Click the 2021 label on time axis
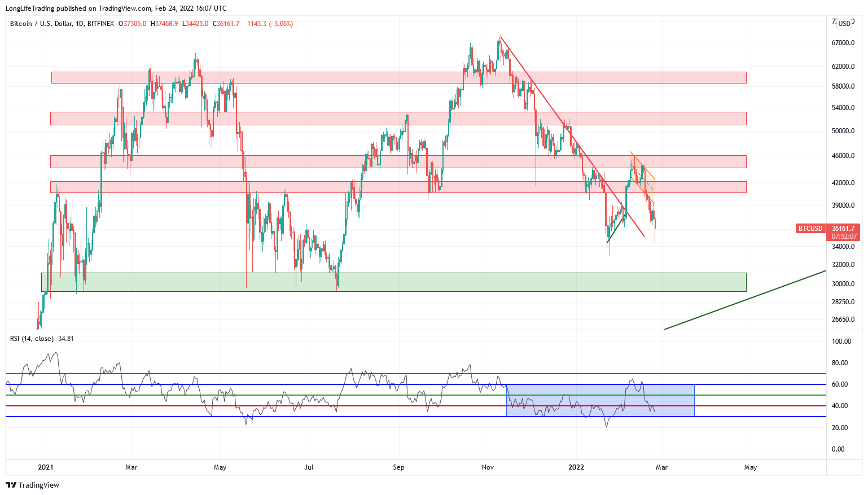Viewport: 868px width, 495px height. coord(46,467)
